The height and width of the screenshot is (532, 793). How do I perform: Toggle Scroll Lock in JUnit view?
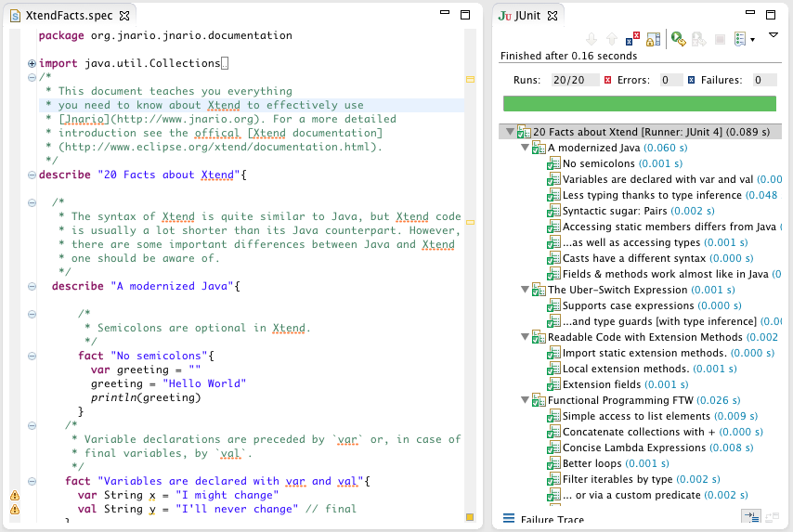click(654, 39)
